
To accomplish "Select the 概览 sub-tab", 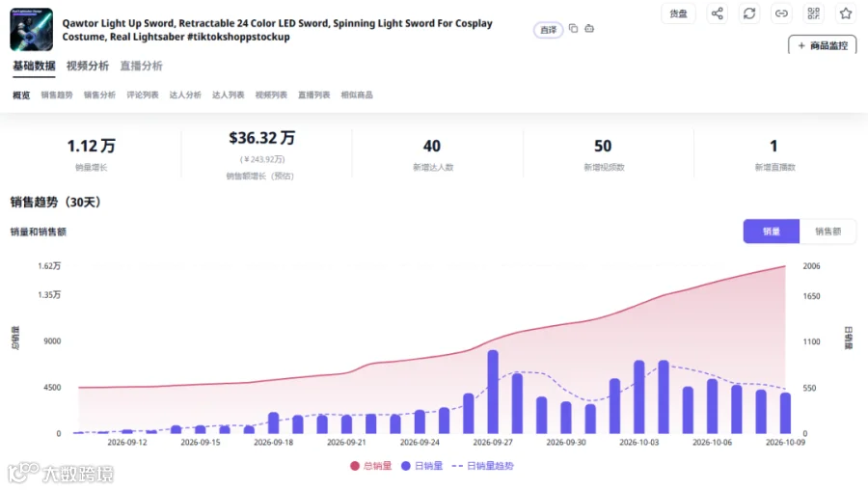I will coord(21,95).
